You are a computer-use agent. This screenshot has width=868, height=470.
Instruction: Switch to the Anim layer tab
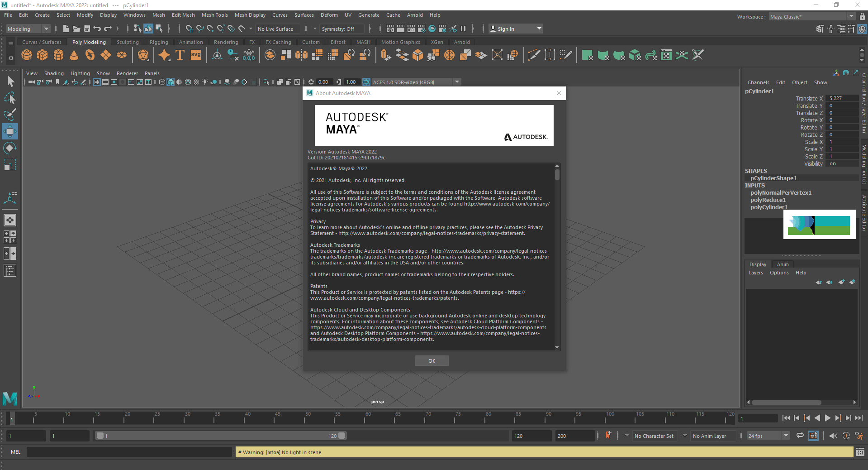[783, 264]
